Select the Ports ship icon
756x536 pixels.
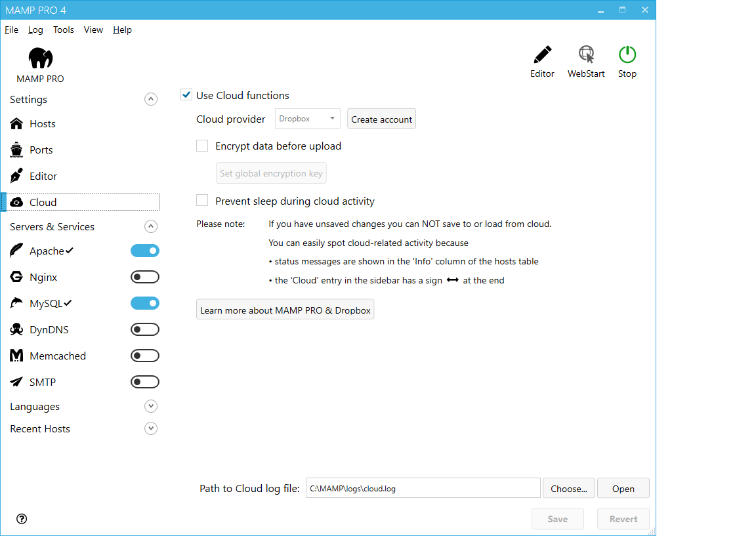point(16,150)
